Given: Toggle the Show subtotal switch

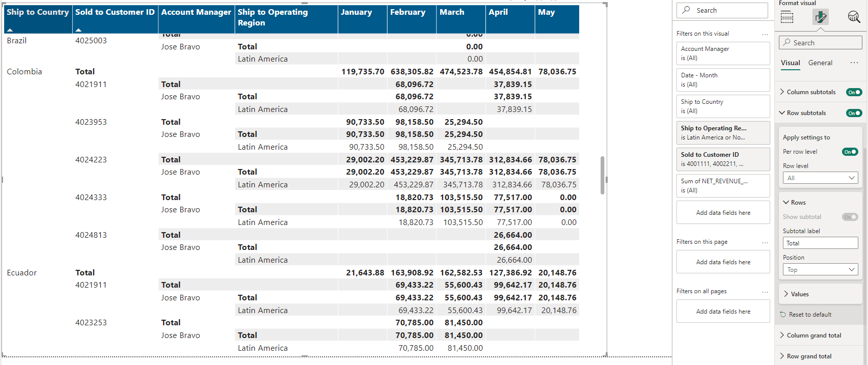Looking at the screenshot, I should tap(850, 217).
